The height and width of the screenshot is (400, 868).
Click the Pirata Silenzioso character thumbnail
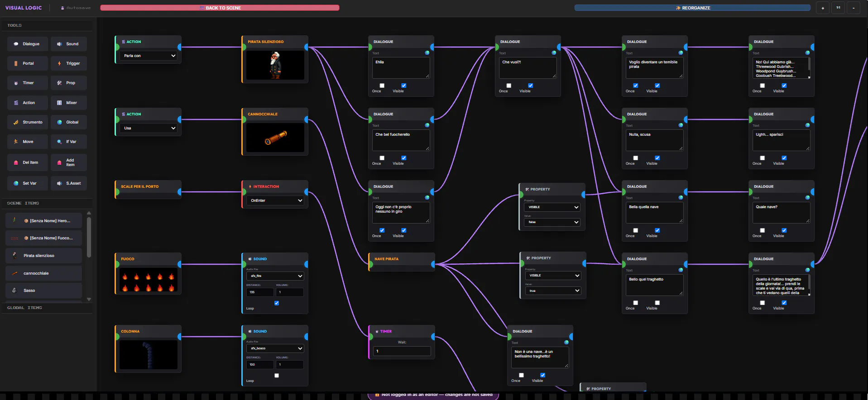(275, 65)
